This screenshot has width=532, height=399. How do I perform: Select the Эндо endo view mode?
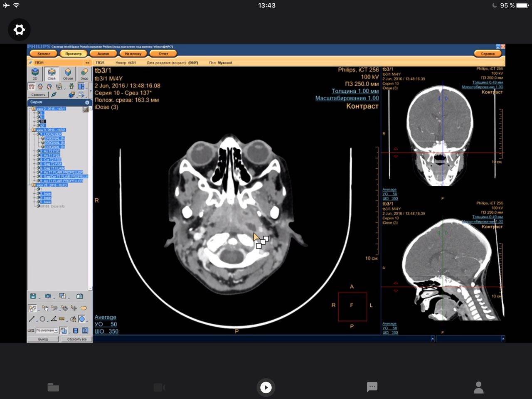84,74
